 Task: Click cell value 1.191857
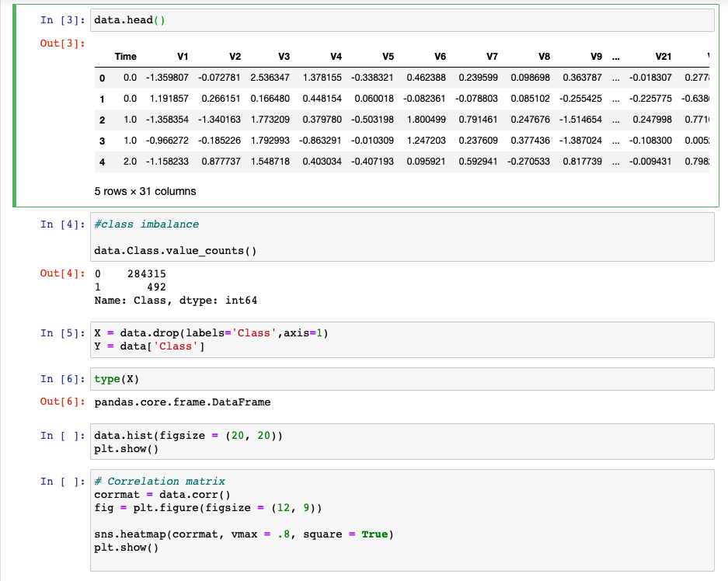click(x=169, y=99)
